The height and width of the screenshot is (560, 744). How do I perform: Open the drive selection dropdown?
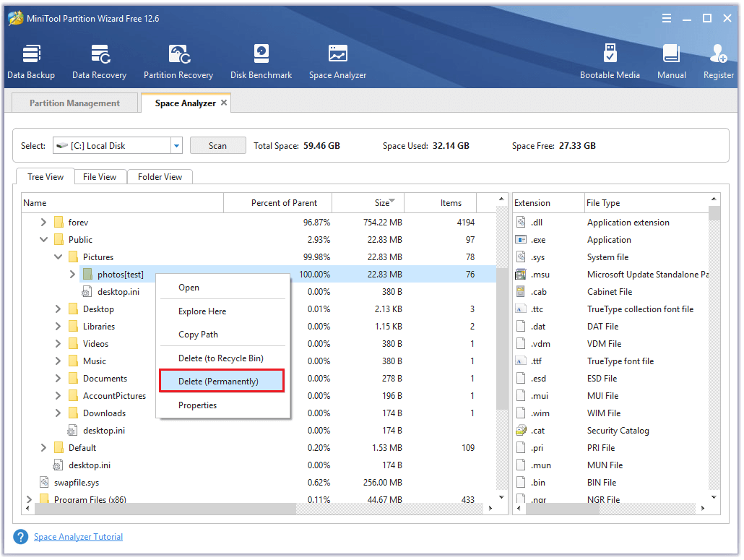tap(176, 146)
